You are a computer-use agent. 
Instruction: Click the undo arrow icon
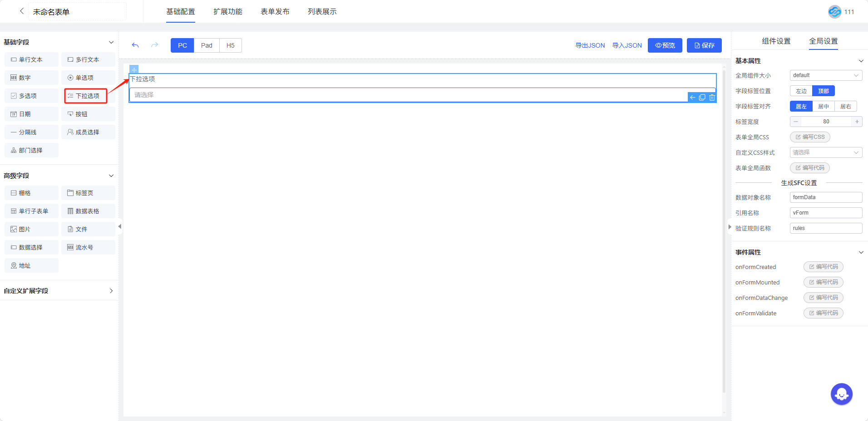135,45
